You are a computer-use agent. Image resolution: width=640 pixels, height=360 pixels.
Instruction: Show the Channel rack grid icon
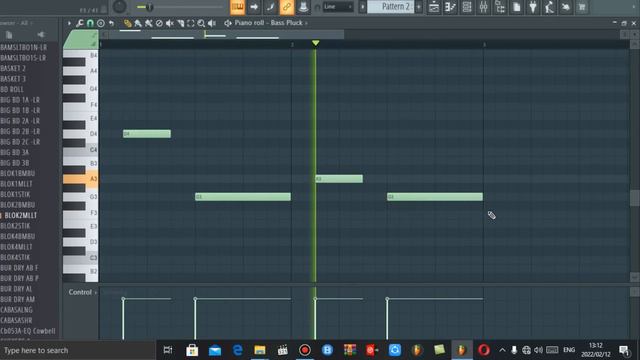(467, 7)
